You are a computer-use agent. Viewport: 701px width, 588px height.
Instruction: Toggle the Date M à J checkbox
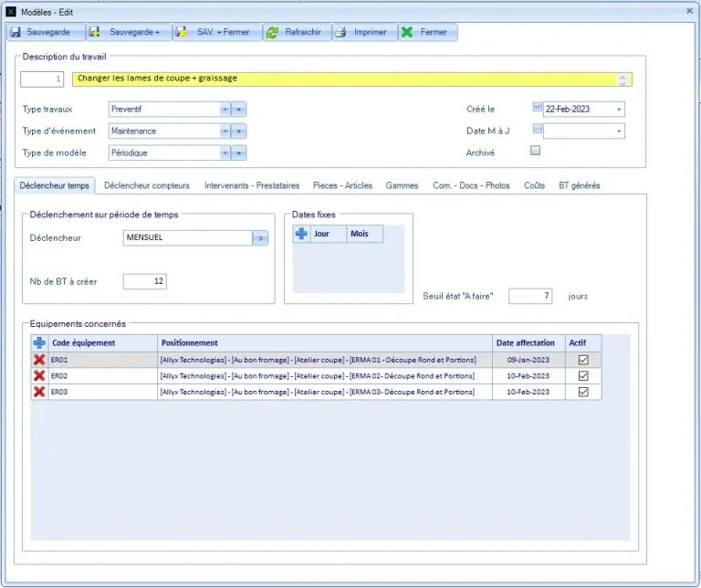(x=538, y=129)
